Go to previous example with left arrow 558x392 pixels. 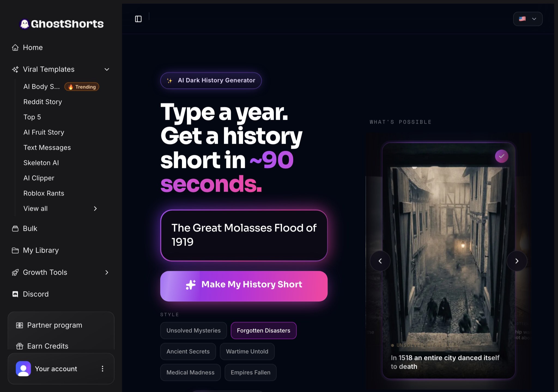(380, 261)
